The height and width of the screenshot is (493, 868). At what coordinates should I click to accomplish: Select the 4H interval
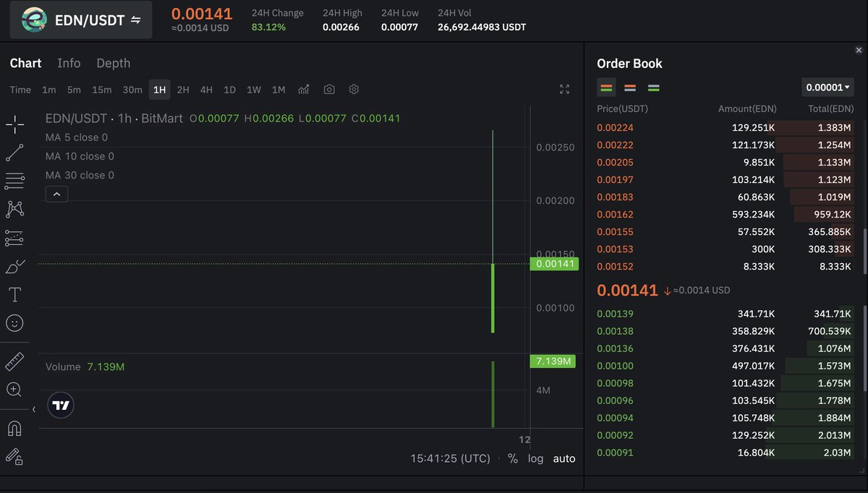[206, 90]
